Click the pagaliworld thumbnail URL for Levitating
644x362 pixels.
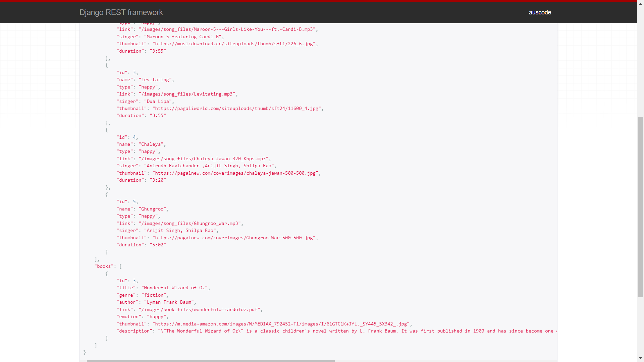click(236, 109)
